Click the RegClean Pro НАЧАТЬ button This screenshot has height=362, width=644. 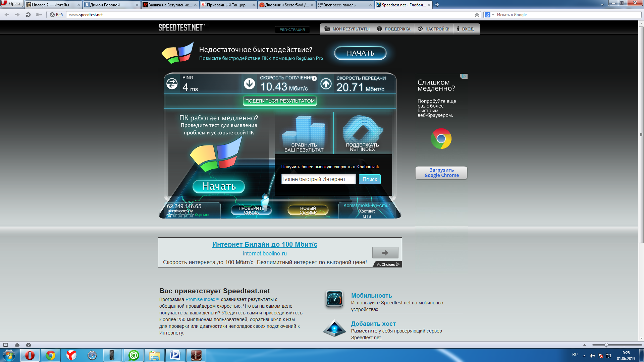click(x=360, y=53)
